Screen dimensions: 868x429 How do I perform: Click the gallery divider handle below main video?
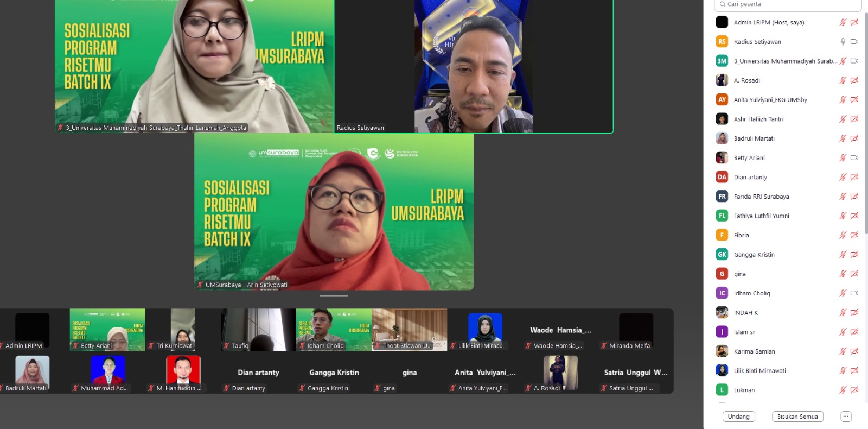[334, 296]
